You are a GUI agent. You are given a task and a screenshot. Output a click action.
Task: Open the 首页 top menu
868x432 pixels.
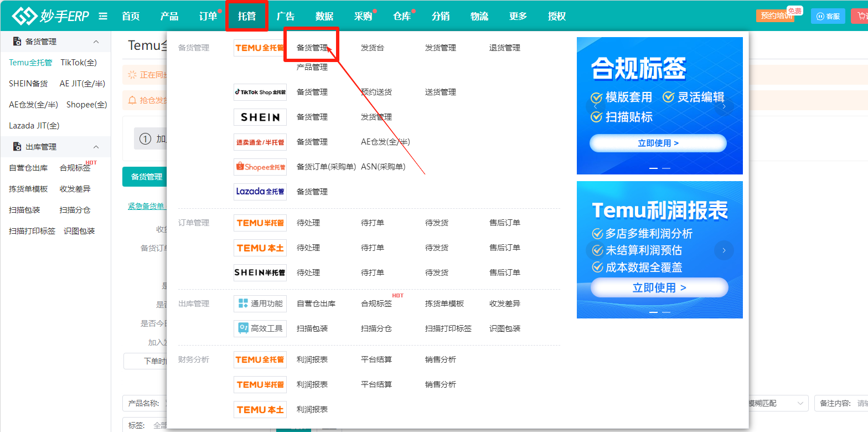[131, 16]
